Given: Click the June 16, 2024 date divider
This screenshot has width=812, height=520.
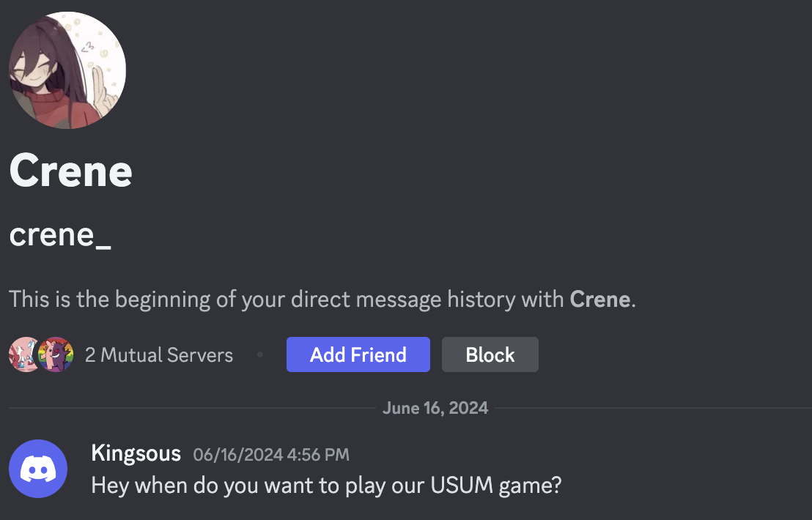Looking at the screenshot, I should click(x=435, y=407).
